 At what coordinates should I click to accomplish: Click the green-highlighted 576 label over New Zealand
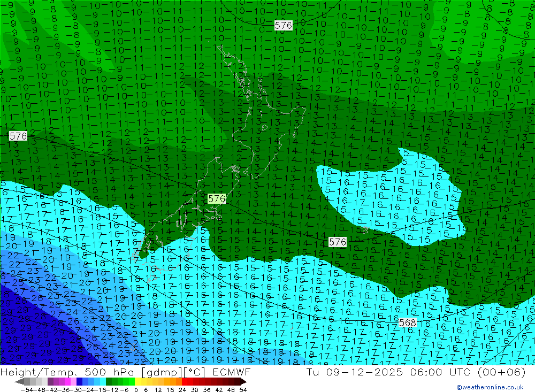coord(216,198)
